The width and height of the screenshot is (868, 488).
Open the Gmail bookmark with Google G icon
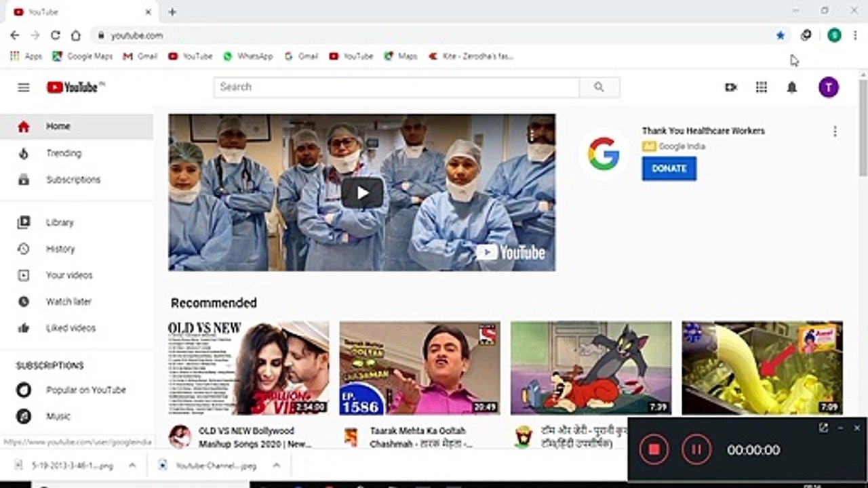301,56
